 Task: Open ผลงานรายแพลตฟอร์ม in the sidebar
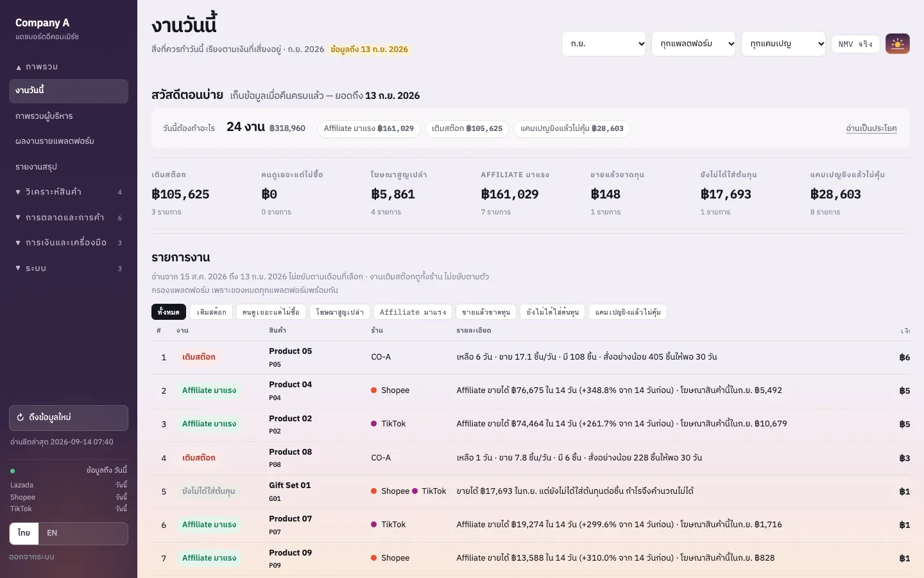(69, 141)
